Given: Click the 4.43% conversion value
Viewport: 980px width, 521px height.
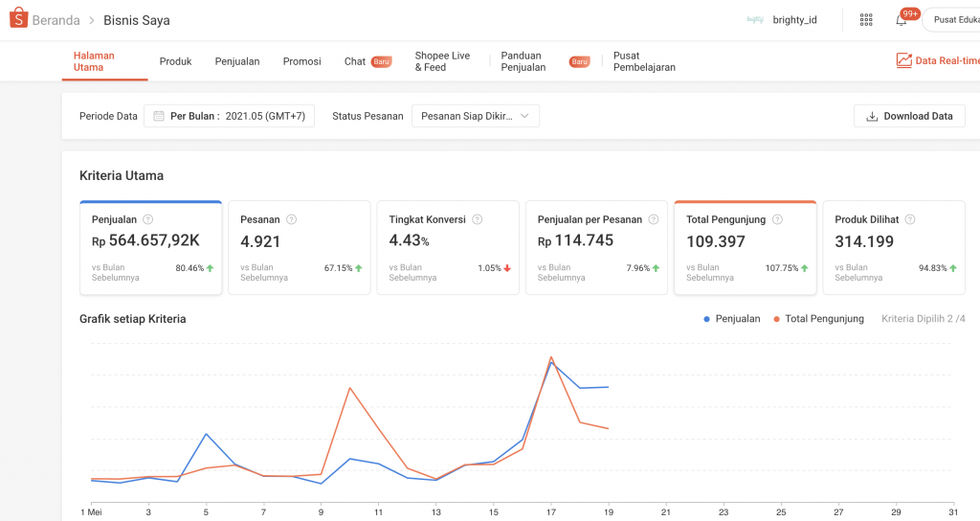Looking at the screenshot, I should (409, 240).
